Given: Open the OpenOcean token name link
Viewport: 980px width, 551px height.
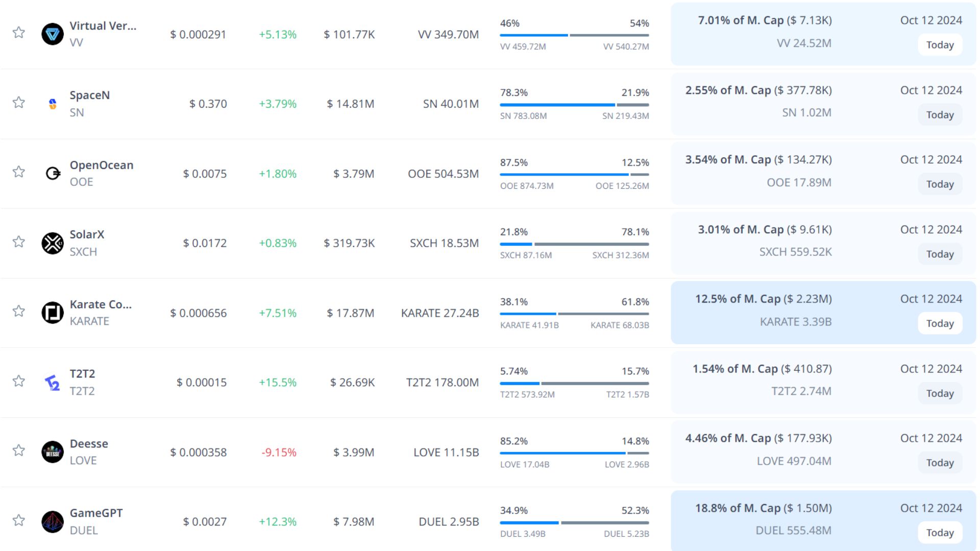Looking at the screenshot, I should [102, 165].
